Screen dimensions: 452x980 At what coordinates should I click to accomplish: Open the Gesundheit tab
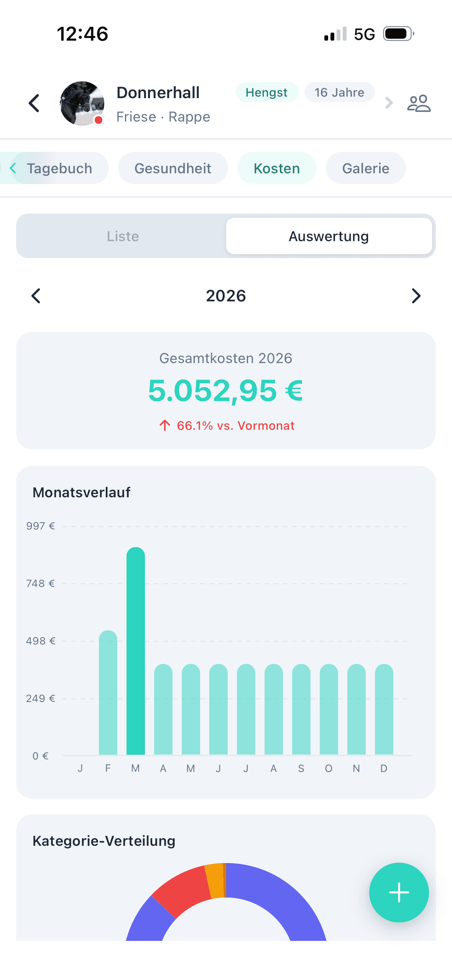(173, 168)
